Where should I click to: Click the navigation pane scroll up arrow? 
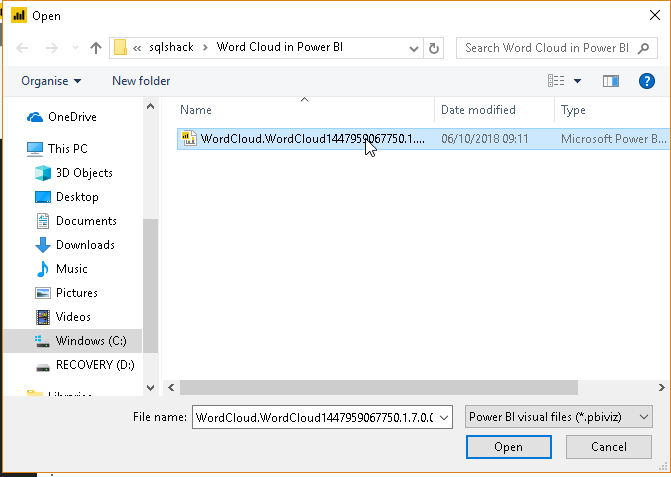(x=150, y=106)
